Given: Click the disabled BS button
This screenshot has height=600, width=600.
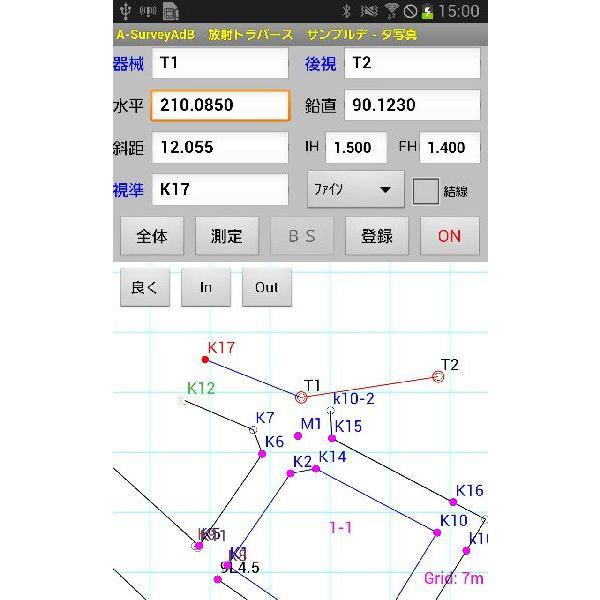Looking at the screenshot, I should click(x=302, y=236).
